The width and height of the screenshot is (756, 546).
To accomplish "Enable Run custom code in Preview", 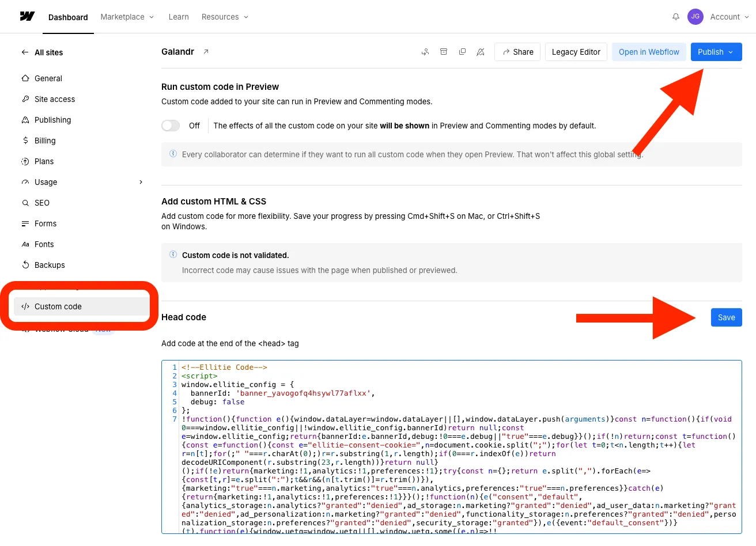I will [171, 125].
